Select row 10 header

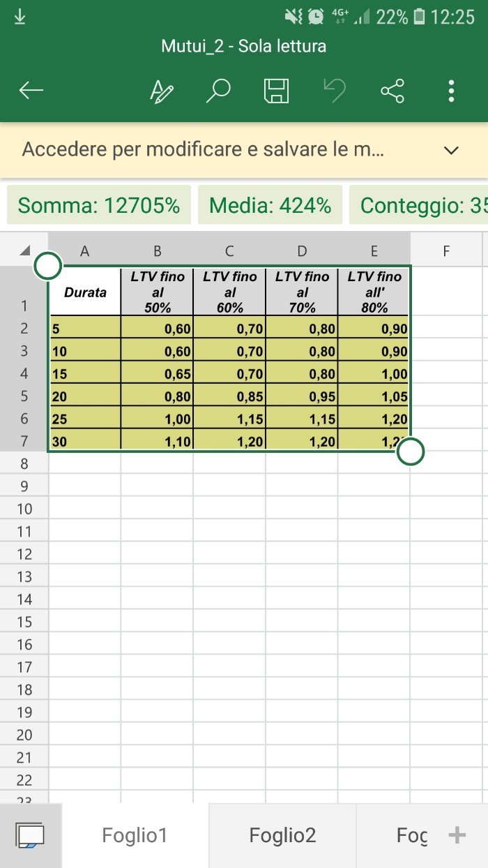pyautogui.click(x=24, y=508)
